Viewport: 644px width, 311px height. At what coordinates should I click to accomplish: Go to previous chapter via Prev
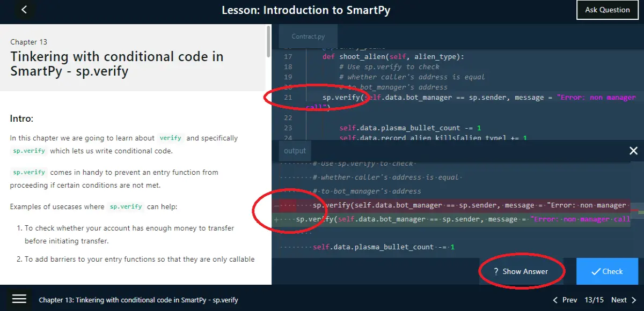(565, 300)
